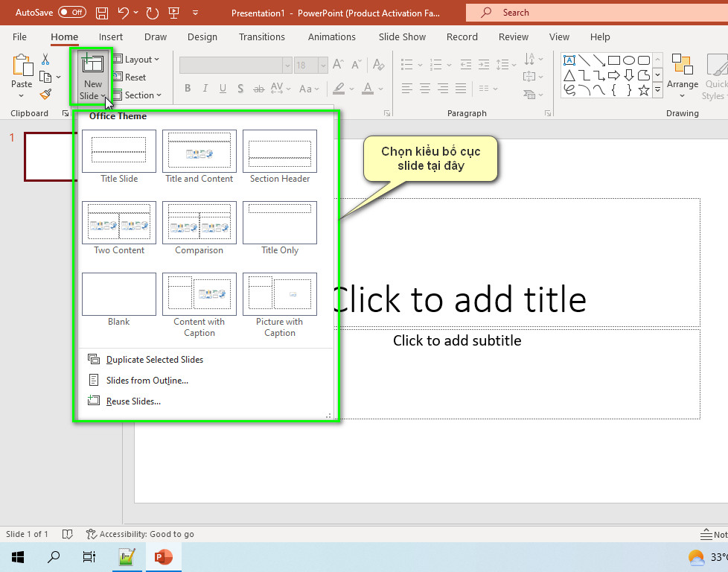Click the Clear All Formatting icon
The height and width of the screenshot is (572, 728).
coord(378,65)
